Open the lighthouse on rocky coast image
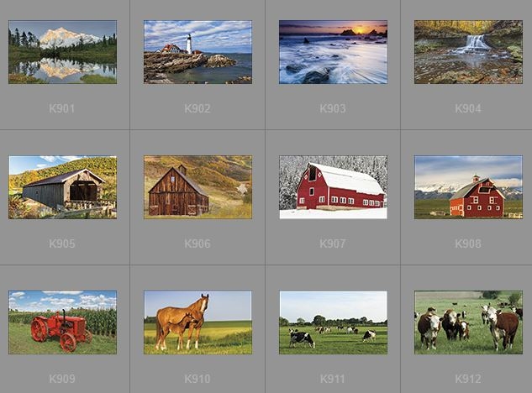Image resolution: width=532 pixels, height=393 pixels. pos(198,52)
